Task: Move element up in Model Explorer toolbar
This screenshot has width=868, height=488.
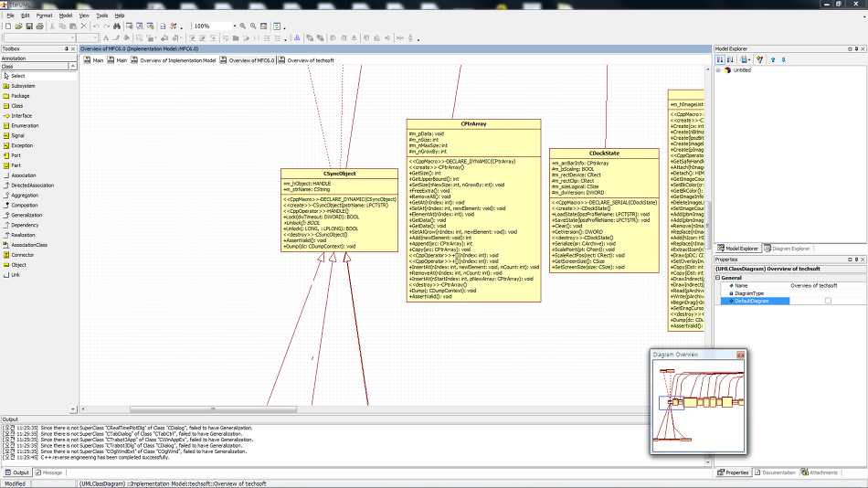Action: [x=773, y=59]
